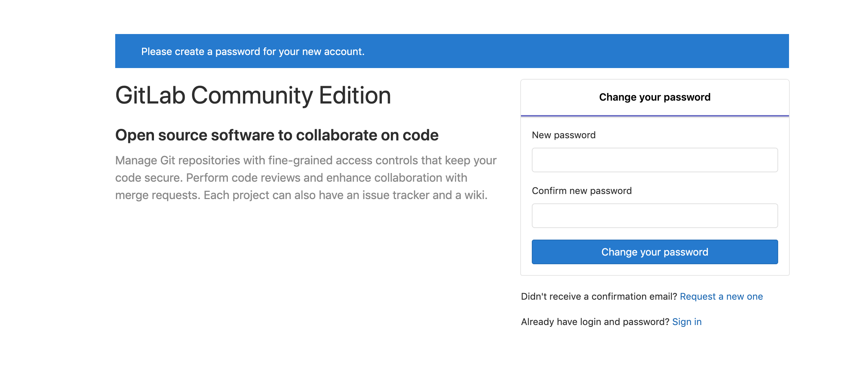
Task: Click the Confirm new password label
Action: point(582,191)
